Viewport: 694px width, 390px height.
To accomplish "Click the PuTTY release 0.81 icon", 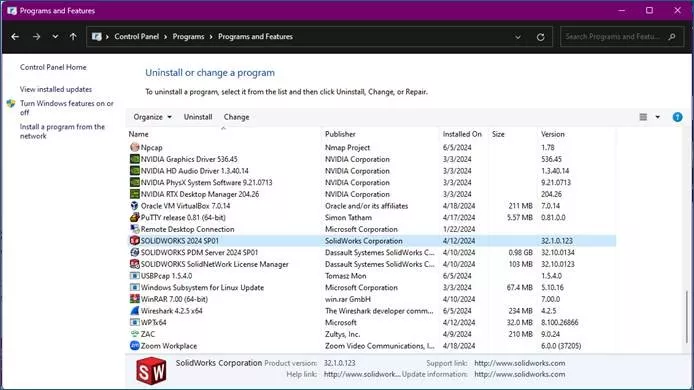I will click(135, 217).
